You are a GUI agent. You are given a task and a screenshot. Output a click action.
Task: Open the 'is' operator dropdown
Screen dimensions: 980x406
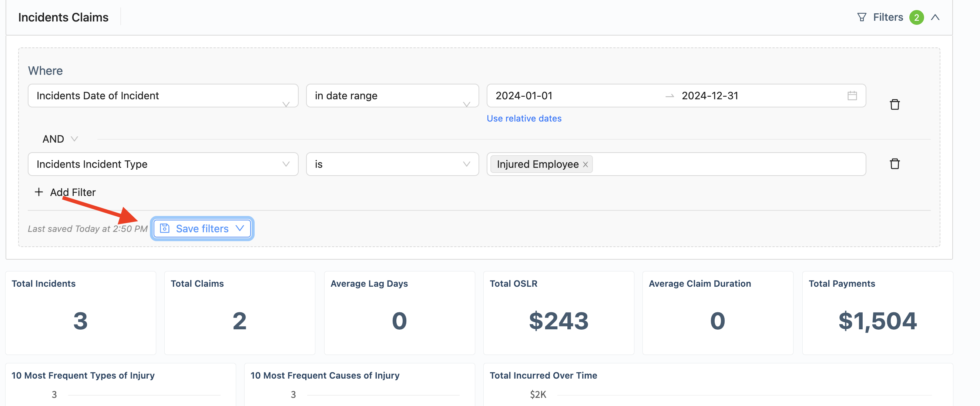(392, 164)
